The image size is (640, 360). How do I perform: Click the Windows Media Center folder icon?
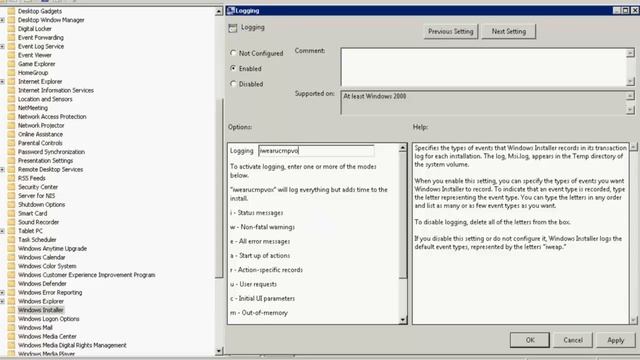click(x=11, y=336)
